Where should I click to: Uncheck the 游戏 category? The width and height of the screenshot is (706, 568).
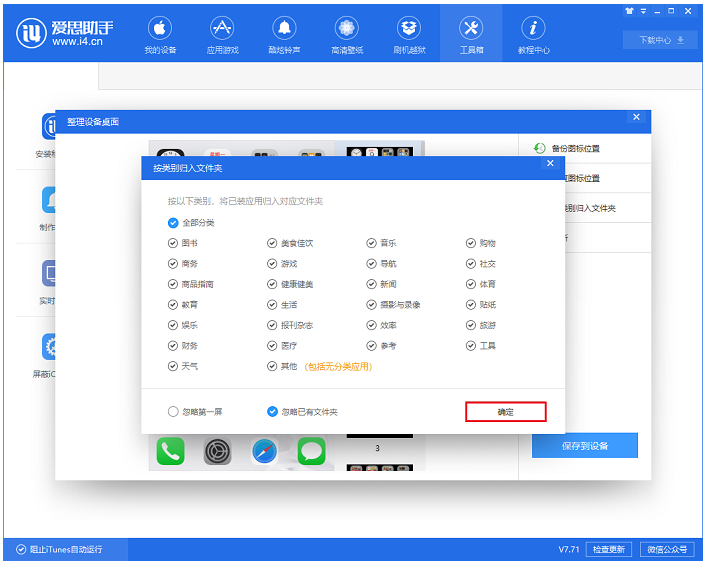pyautogui.click(x=272, y=264)
